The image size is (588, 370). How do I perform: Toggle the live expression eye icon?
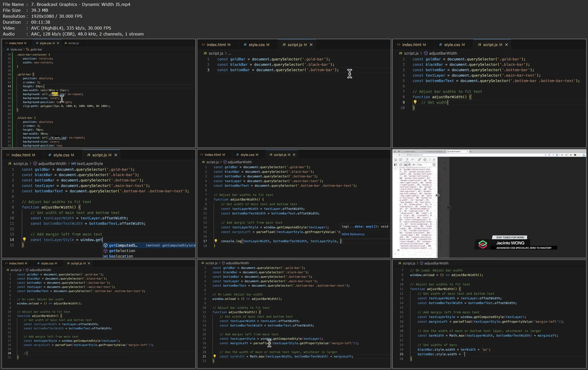[414, 165]
